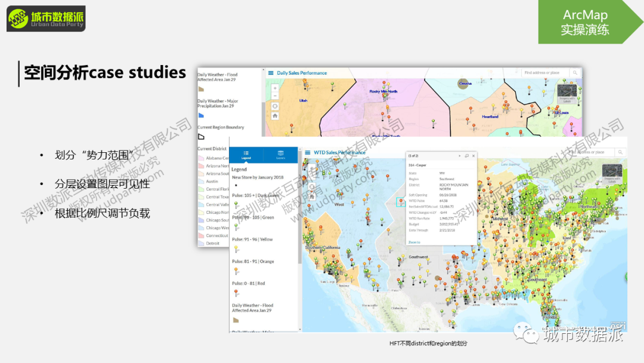The width and height of the screenshot is (644, 363).
Task: Click the Zoom to link in popup
Action: (414, 242)
